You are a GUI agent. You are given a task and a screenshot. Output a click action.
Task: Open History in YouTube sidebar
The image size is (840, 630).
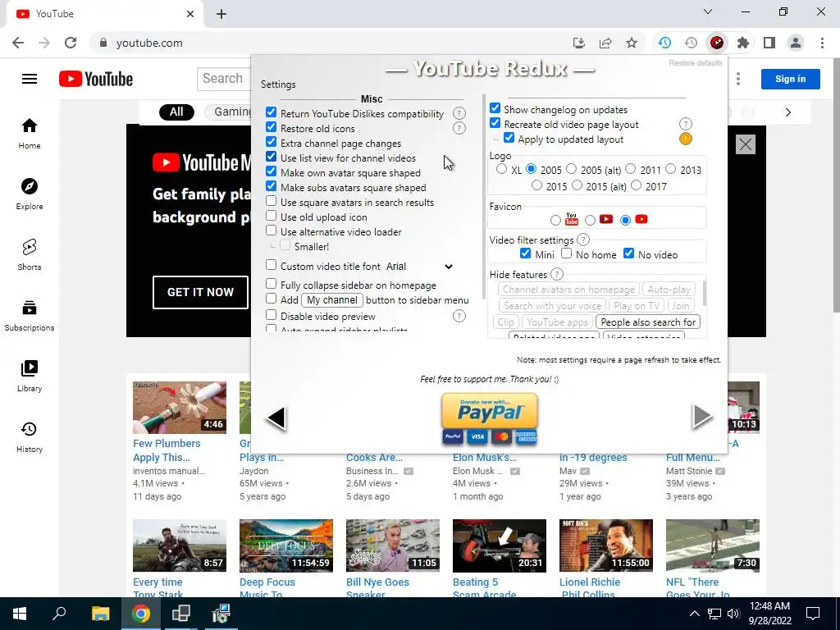pos(30,437)
